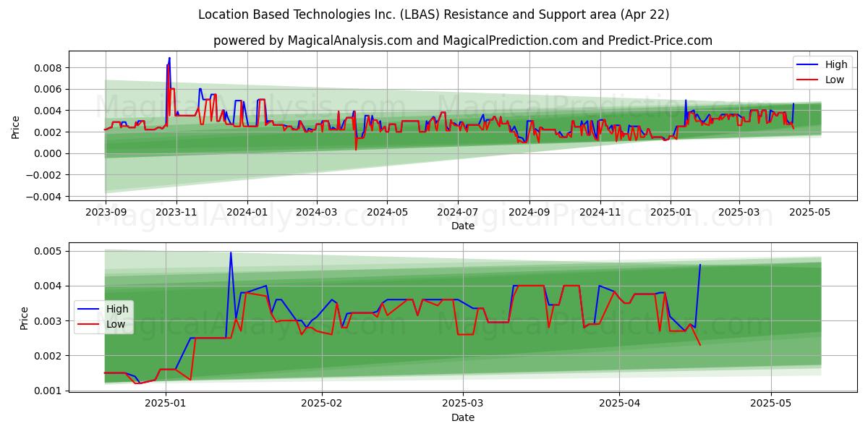The image size is (868, 434).
Task: Click the chart title mentioning LBAS
Action: point(433,14)
